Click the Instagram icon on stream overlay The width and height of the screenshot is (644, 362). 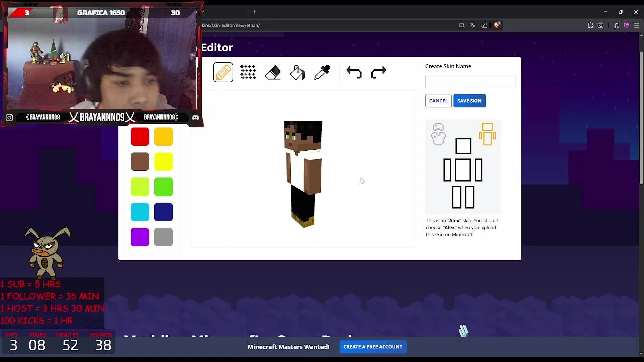coord(9,117)
